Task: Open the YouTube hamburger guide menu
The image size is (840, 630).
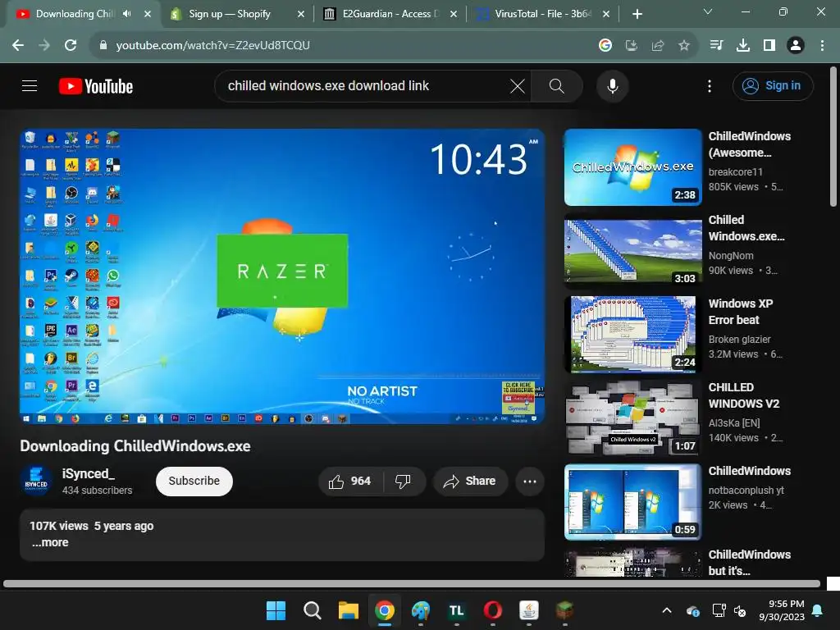Action: [30, 85]
